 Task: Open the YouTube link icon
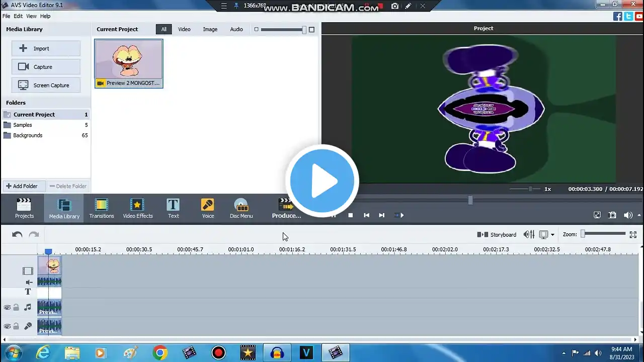(x=638, y=16)
